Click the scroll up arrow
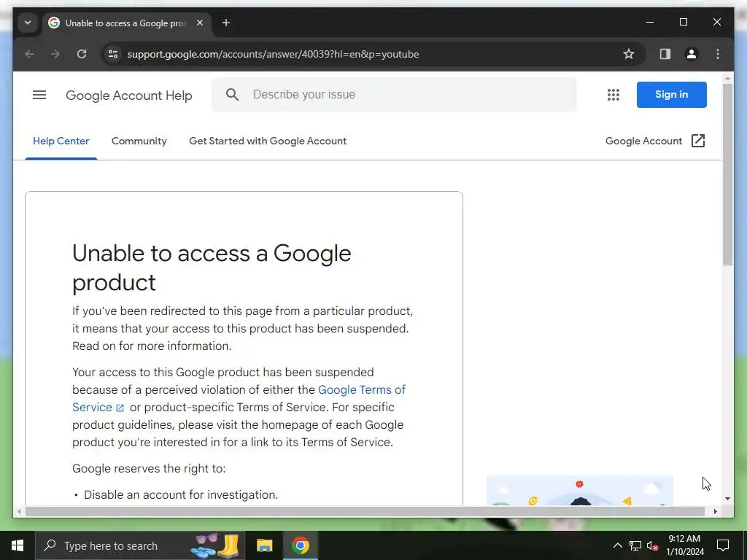 click(x=727, y=78)
